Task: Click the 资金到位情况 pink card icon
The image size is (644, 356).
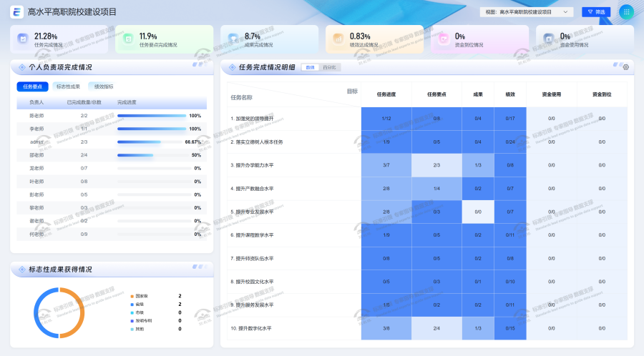Action: tap(444, 39)
